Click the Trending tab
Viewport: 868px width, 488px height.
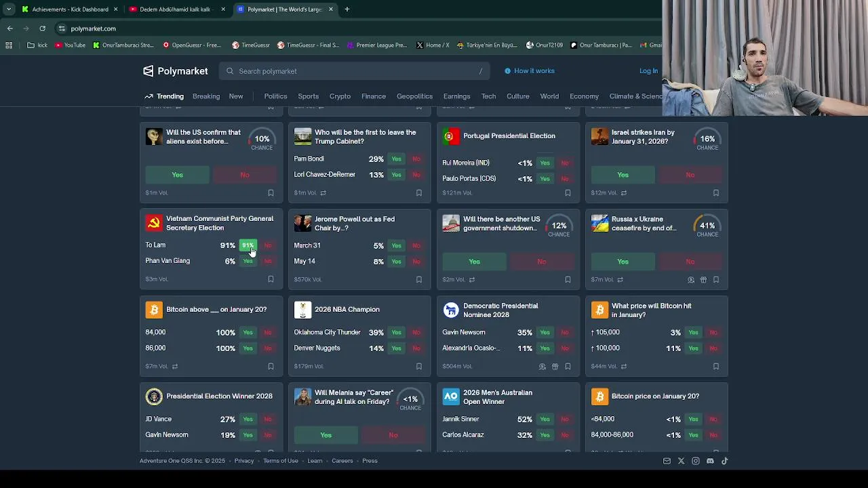pos(164,96)
